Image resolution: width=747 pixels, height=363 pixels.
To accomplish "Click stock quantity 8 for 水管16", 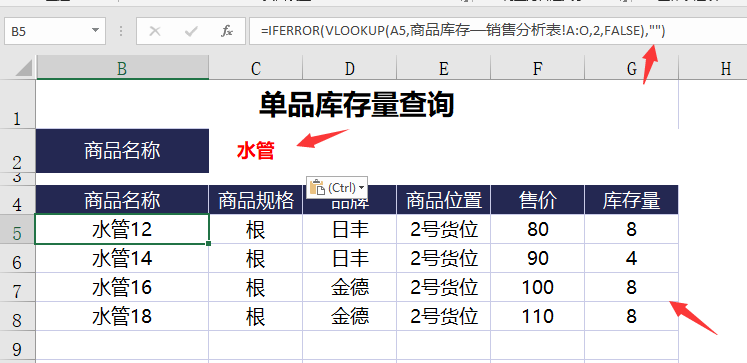I will [x=631, y=287].
